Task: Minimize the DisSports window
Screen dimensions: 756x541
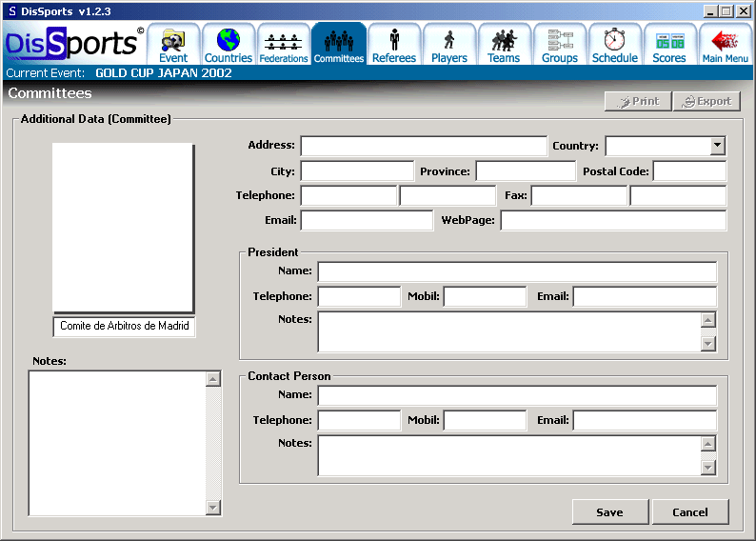Action: pyautogui.click(x=709, y=11)
